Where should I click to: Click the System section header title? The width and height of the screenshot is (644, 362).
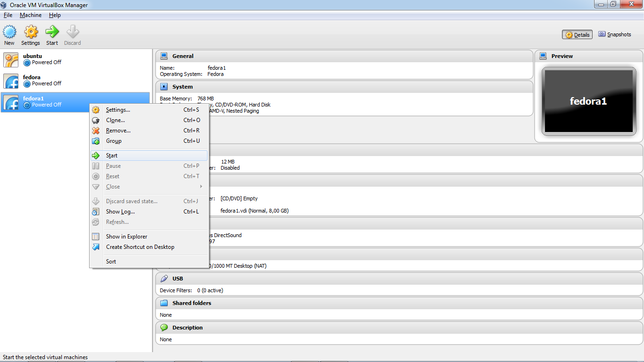pos(182,87)
